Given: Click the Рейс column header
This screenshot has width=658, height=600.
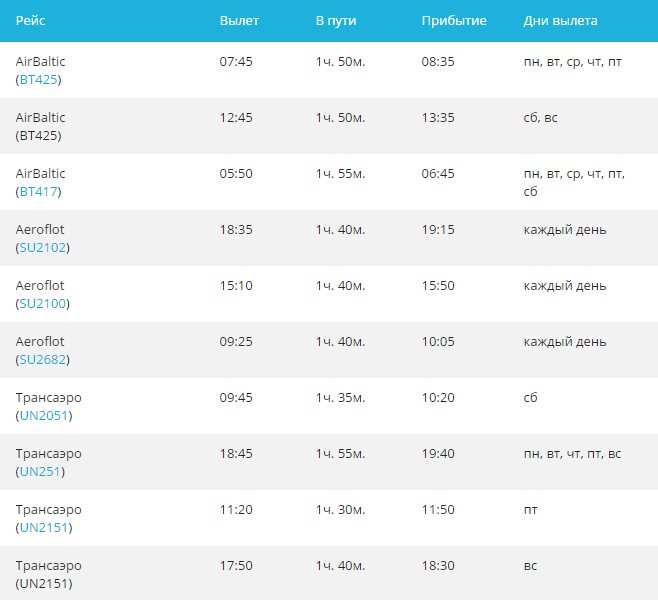Looking at the screenshot, I should [31, 21].
